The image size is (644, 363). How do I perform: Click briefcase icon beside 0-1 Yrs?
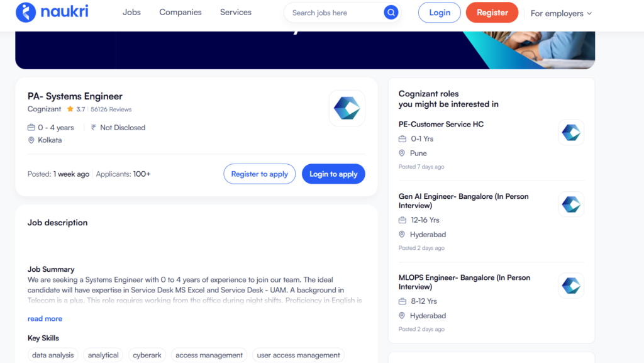coord(402,139)
